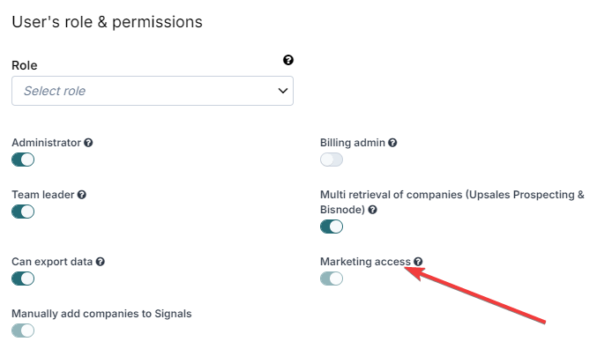Show help for Team leader
The height and width of the screenshot is (364, 597).
click(82, 195)
